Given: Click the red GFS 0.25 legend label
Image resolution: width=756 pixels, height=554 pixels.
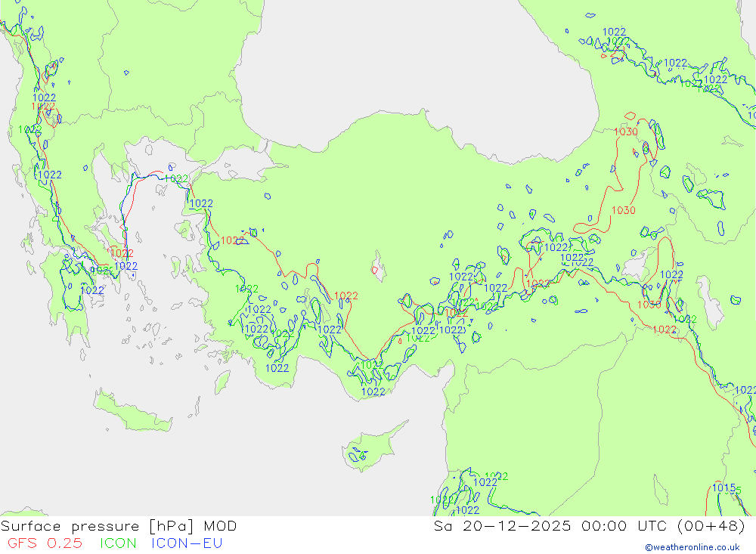Looking at the screenshot, I should click(45, 543).
